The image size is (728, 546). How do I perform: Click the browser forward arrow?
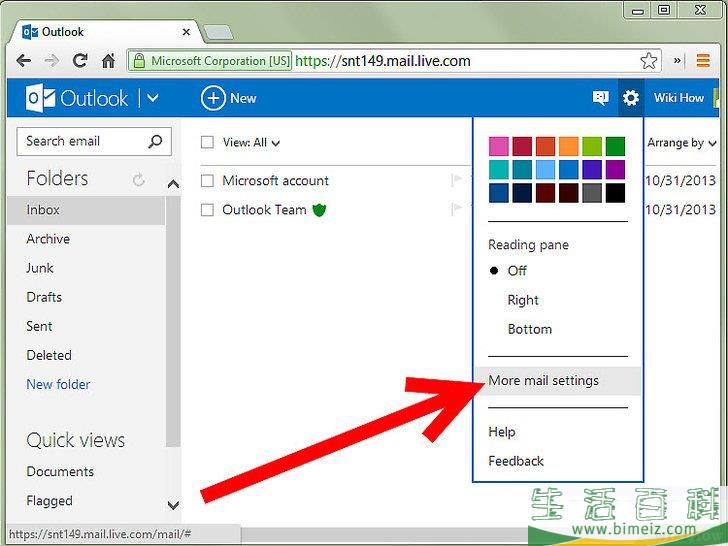pos(52,61)
